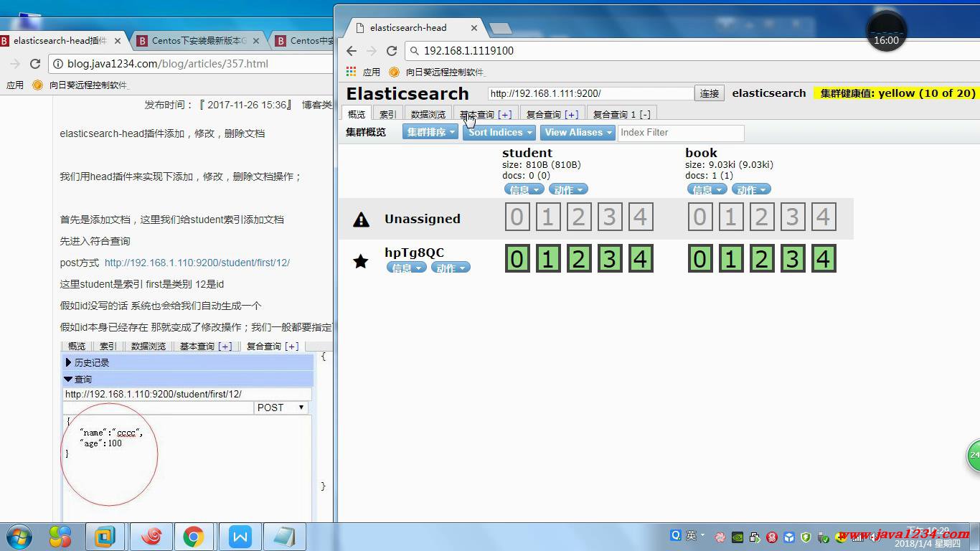The width and height of the screenshot is (980, 551).
Task: Click unassigned shard 4 of book index
Action: pyautogui.click(x=823, y=217)
